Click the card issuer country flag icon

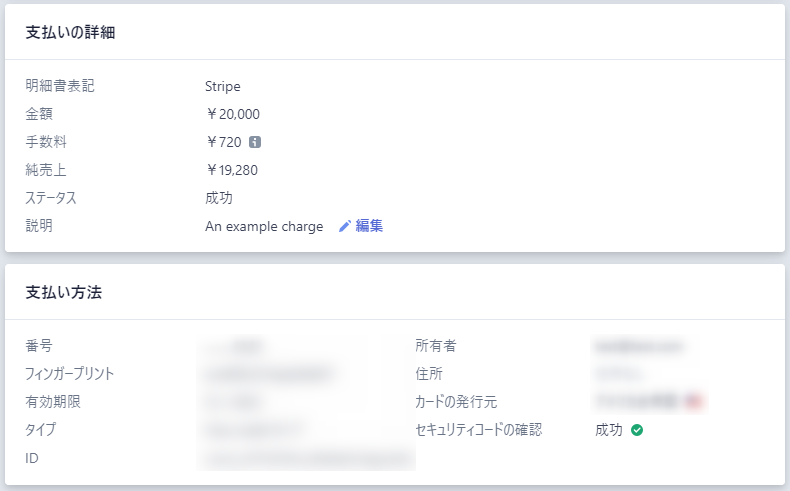point(694,402)
